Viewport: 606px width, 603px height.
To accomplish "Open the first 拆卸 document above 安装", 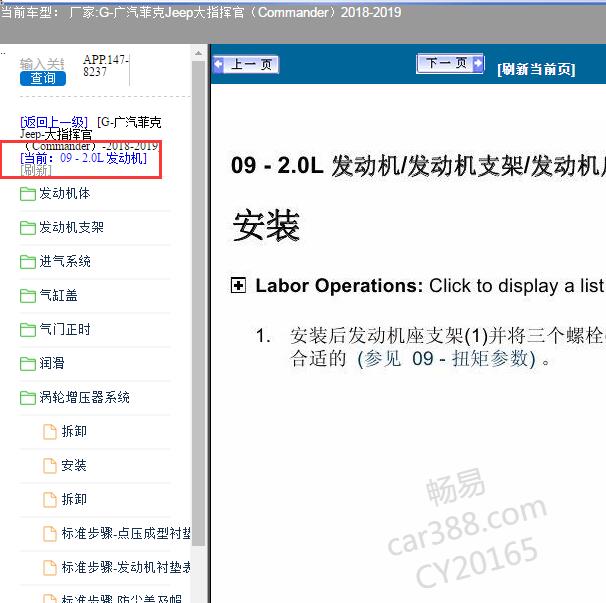I will pos(74,431).
